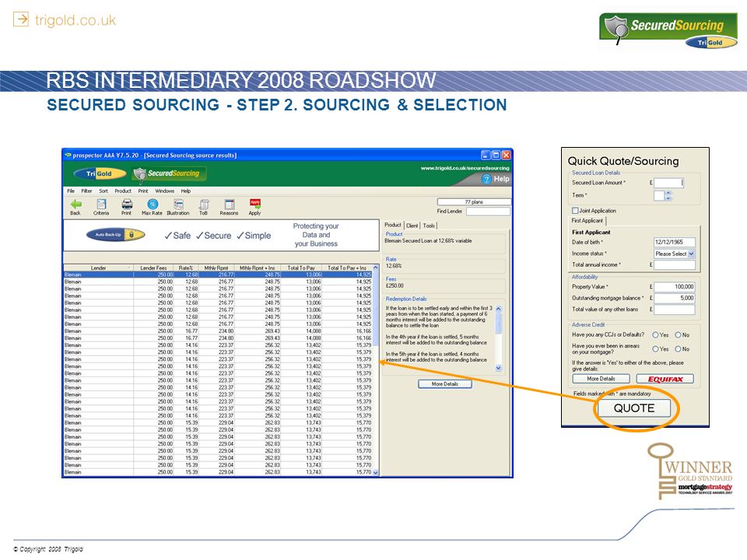Click the ToB toolbar icon

[203, 205]
